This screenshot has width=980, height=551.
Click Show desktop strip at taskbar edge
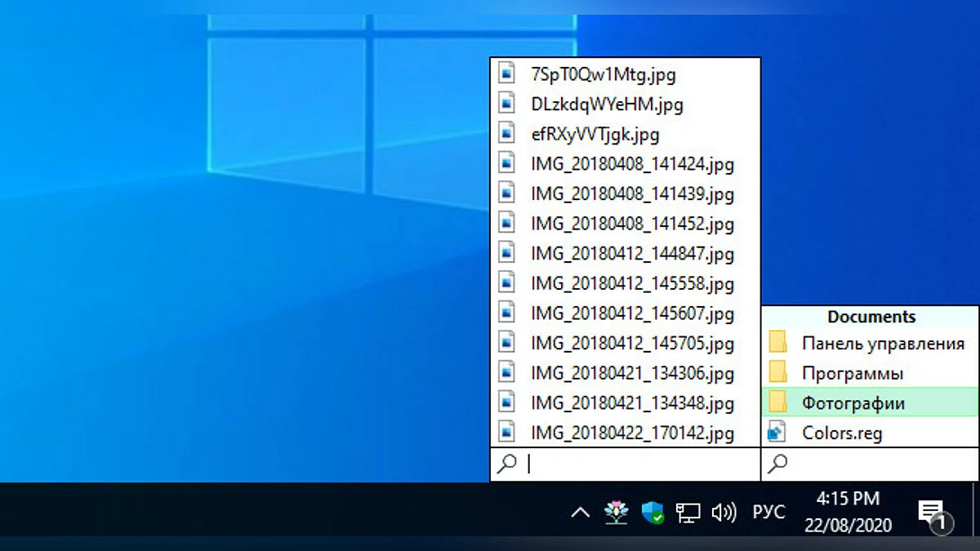pyautogui.click(x=975, y=513)
